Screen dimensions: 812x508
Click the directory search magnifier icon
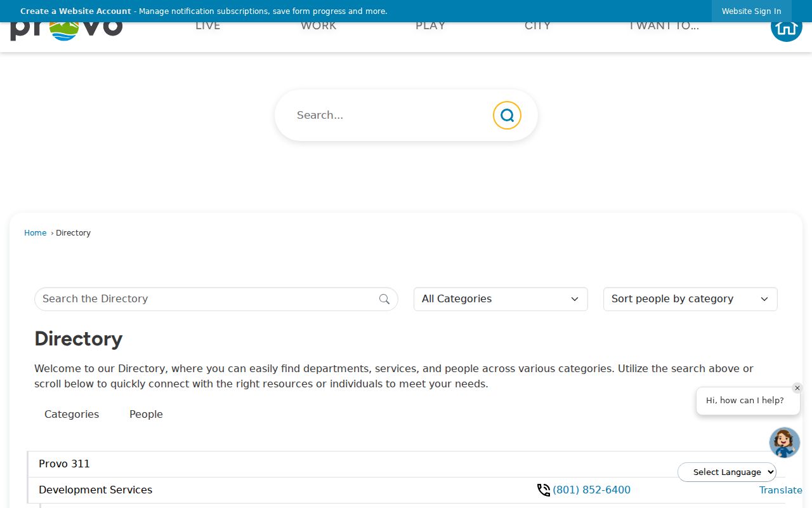coord(384,299)
